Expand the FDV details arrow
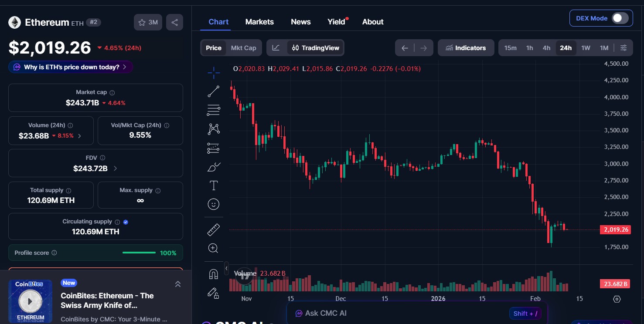Image resolution: width=644 pixels, height=324 pixels. tap(115, 168)
